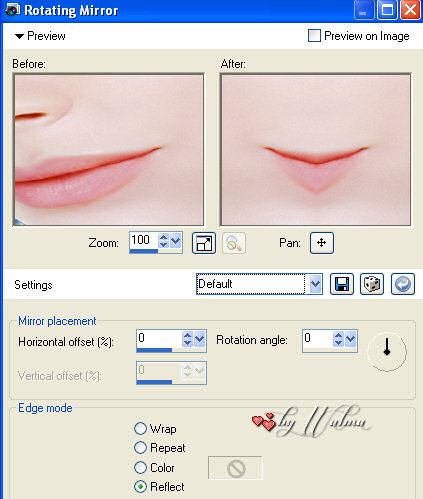Randomize parameters using the dice icon
This screenshot has width=423, height=499.
pyautogui.click(x=372, y=284)
